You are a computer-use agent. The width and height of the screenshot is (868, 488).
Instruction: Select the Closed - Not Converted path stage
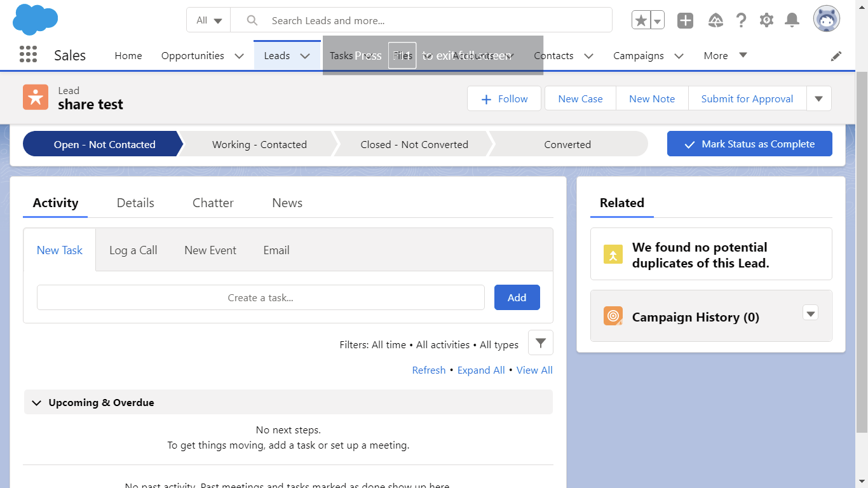(x=414, y=144)
